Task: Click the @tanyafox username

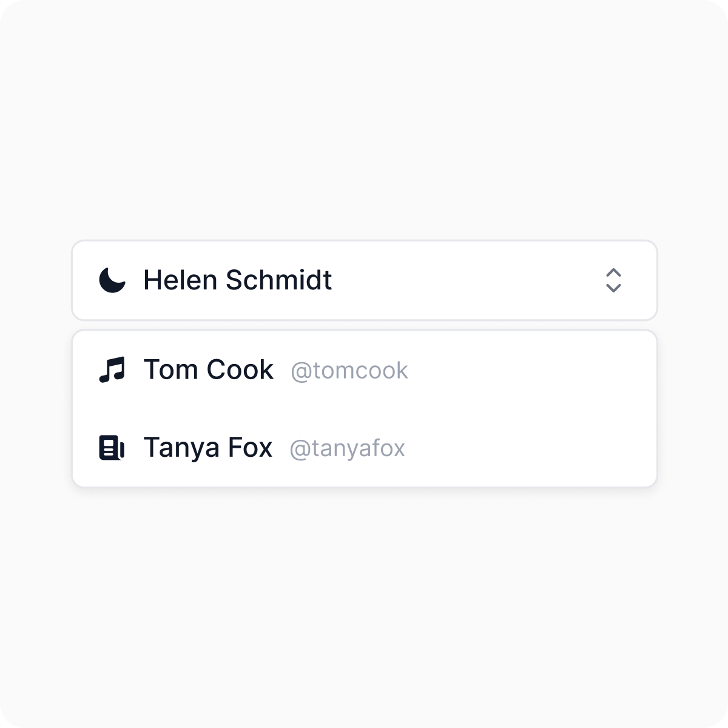Action: (x=347, y=449)
